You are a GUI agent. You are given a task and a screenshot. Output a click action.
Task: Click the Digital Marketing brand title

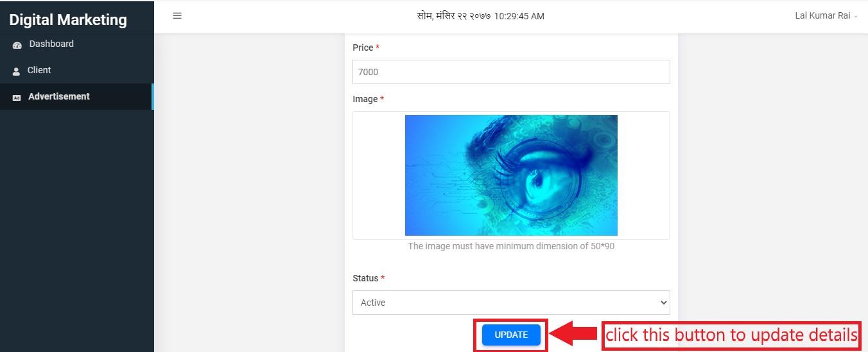[68, 19]
